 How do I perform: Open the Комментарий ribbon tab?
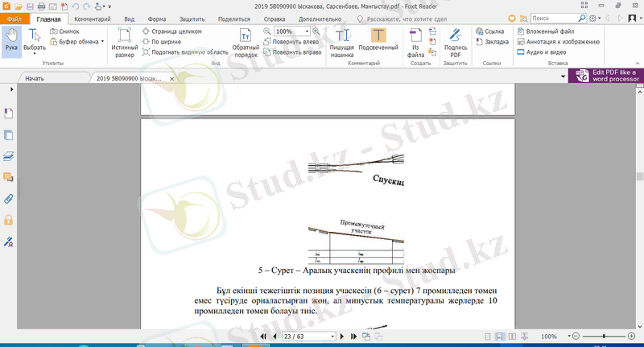[x=92, y=18]
